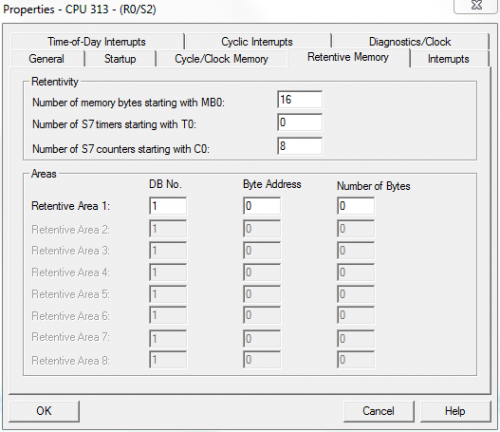This screenshot has height=432, width=500.
Task: Click the 'Number of memory bytes starting with MB0:' label
Action: click(128, 103)
